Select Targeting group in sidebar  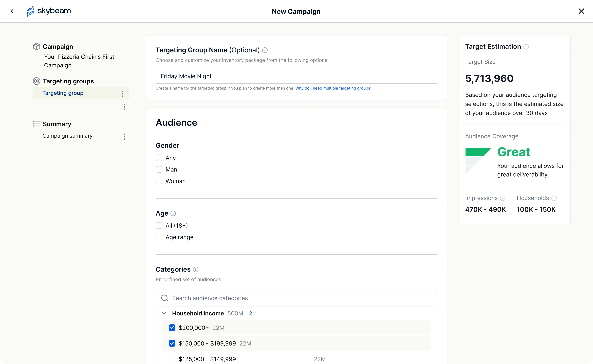tap(63, 93)
